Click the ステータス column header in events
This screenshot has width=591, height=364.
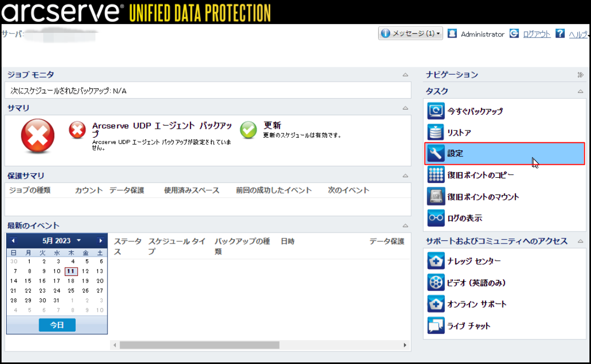(x=128, y=246)
